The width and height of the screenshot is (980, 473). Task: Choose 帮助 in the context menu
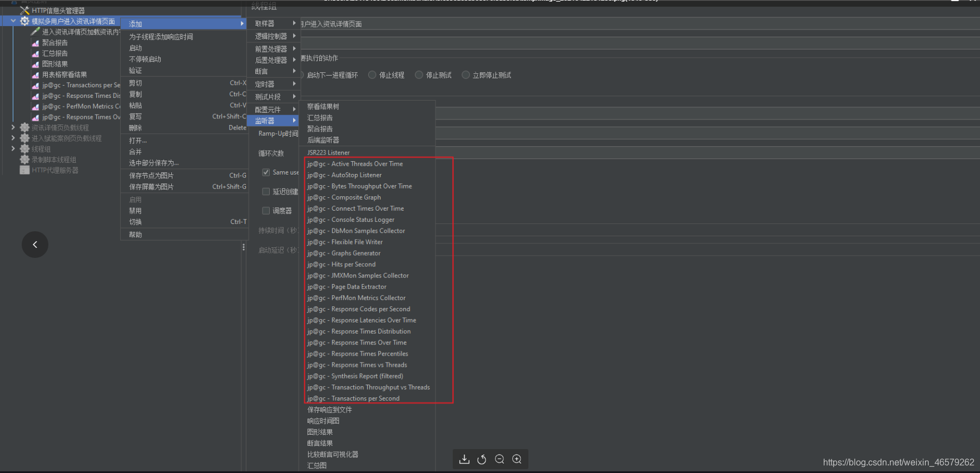pyautogui.click(x=184, y=235)
